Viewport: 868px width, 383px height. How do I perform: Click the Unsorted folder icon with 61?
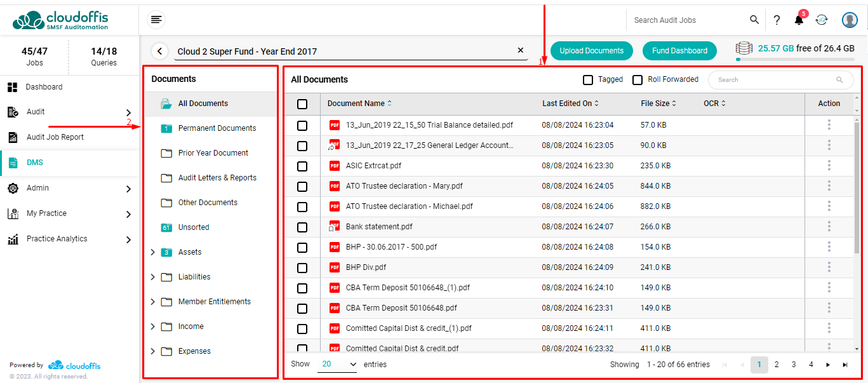167,227
